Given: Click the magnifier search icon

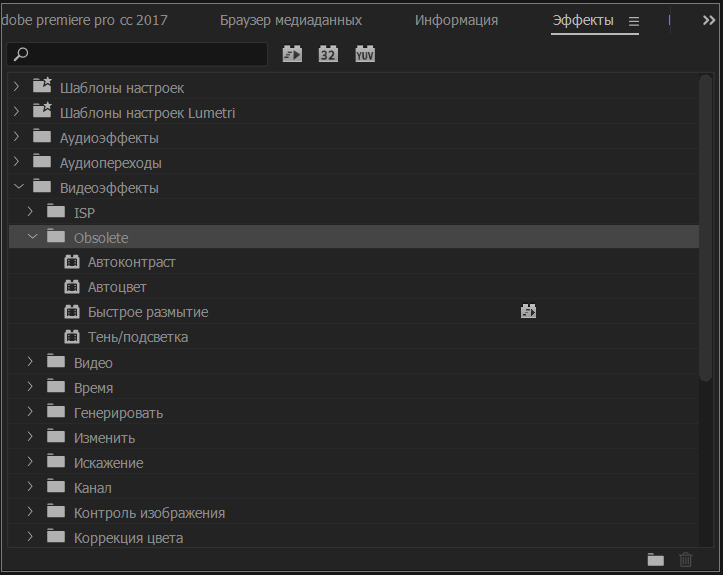Looking at the screenshot, I should pos(21,54).
